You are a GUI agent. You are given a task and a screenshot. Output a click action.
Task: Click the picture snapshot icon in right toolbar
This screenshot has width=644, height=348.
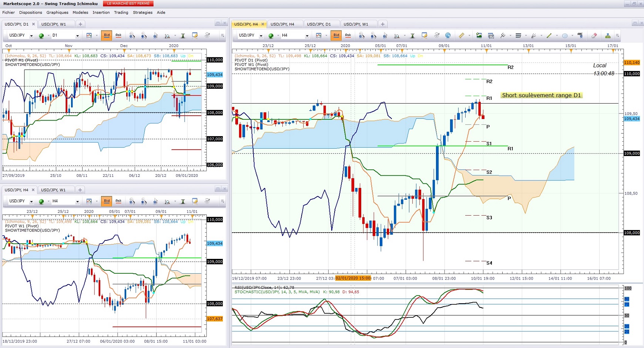coord(479,36)
